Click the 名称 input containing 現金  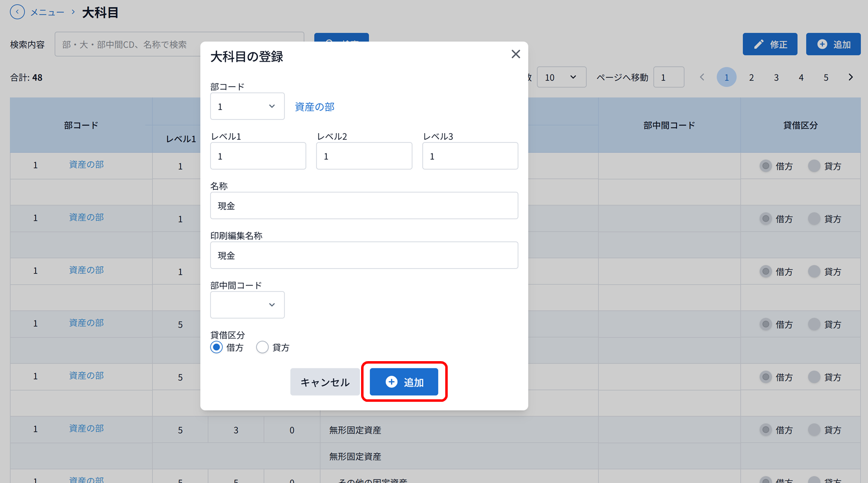pos(364,206)
